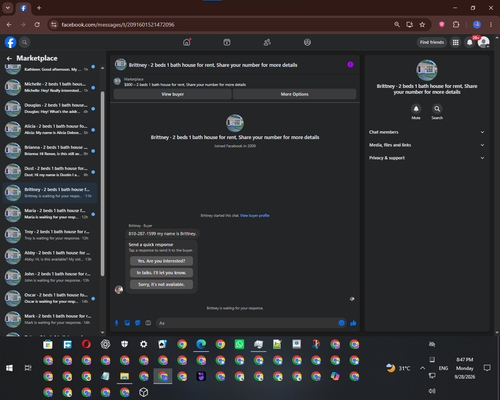The image size is (500, 400).
Task: Open the View buyer profile link
Action: (x=255, y=216)
